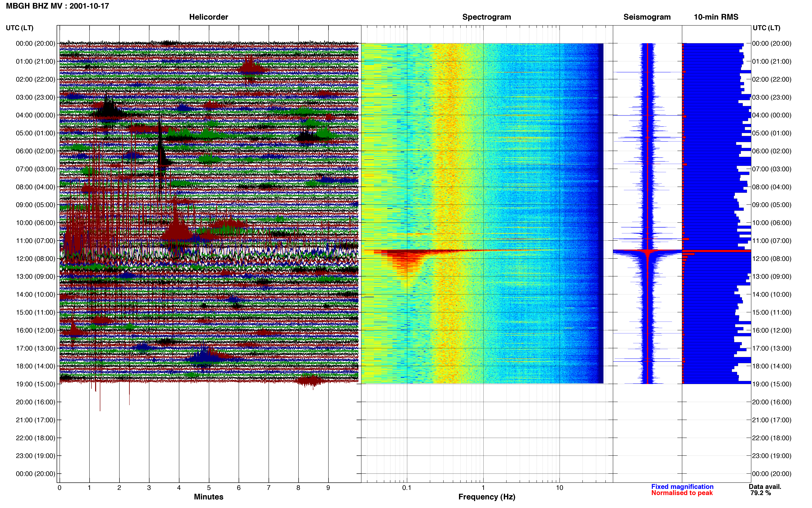Click '14:00 (10:00)' on the right time axis
The width and height of the screenshot is (812, 508).
click(772, 294)
